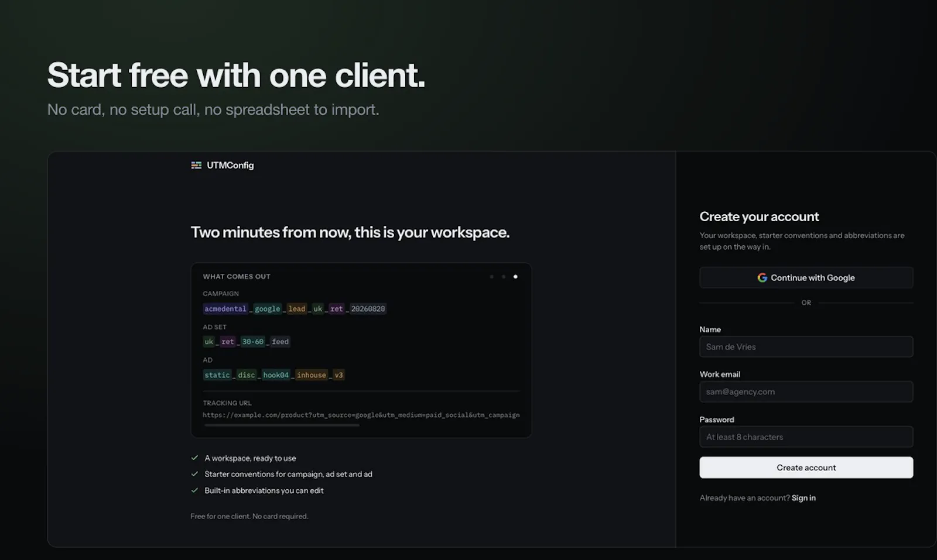Click the tracking URL horizontal scrollbar

(282, 425)
